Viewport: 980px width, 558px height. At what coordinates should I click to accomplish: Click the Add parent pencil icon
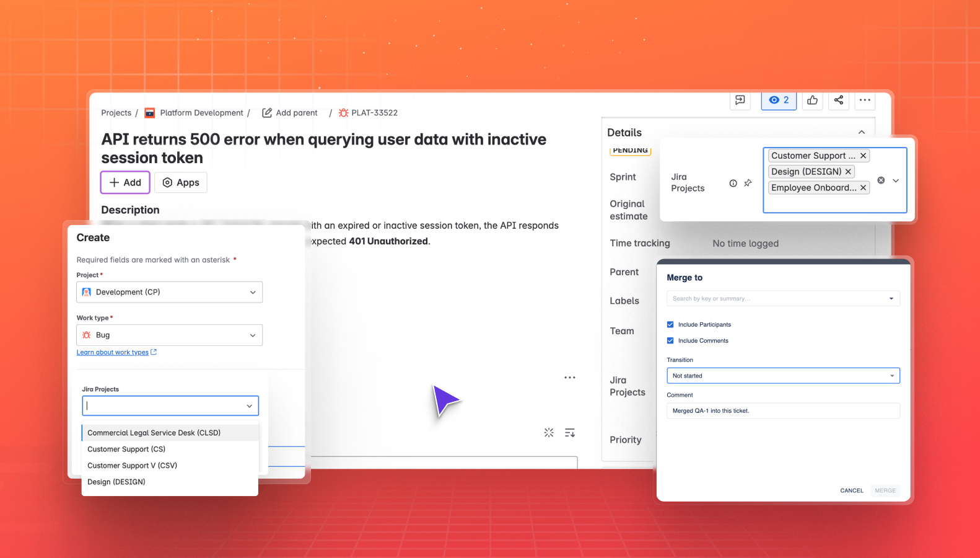pos(267,113)
